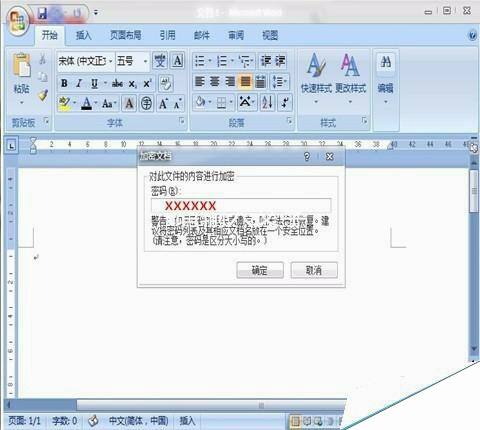Toggle bold formatting
Viewport: 480px width, 430px height.
point(64,83)
